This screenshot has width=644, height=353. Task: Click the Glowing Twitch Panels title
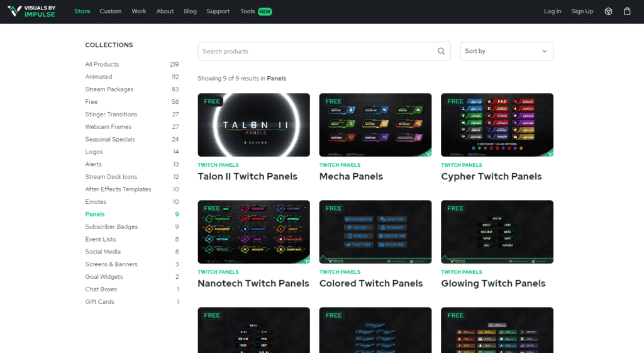(493, 283)
